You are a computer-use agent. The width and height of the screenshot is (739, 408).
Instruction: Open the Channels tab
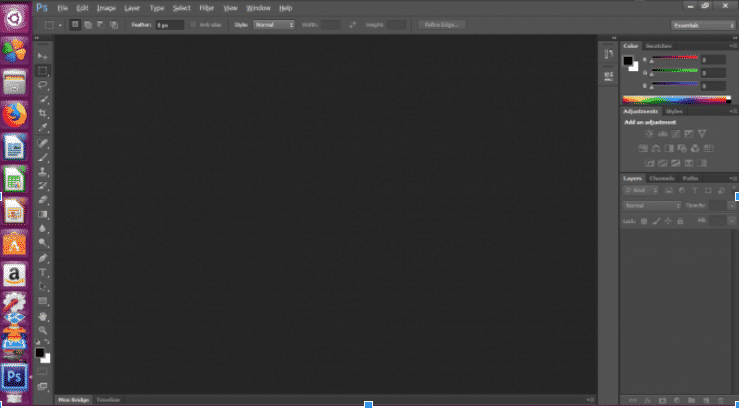662,178
